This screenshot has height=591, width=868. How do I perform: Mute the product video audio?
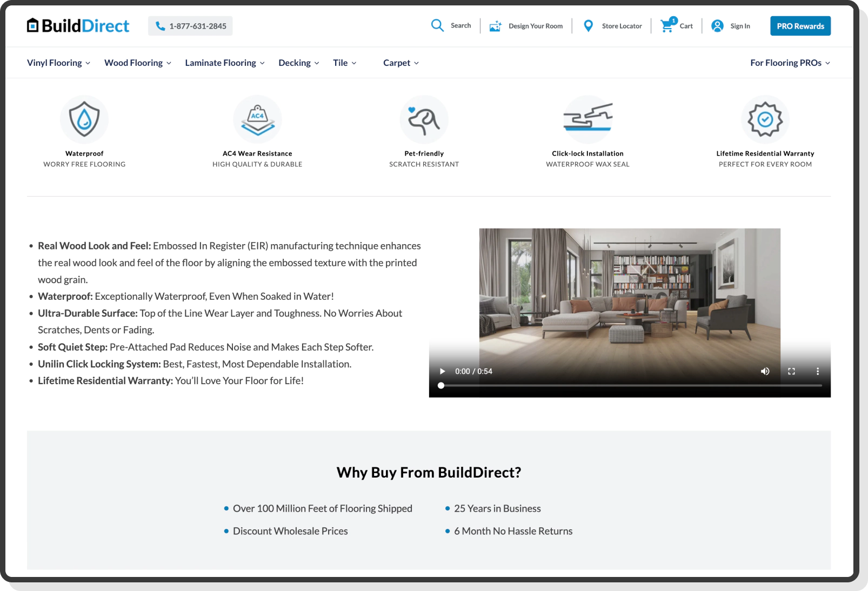click(x=765, y=371)
